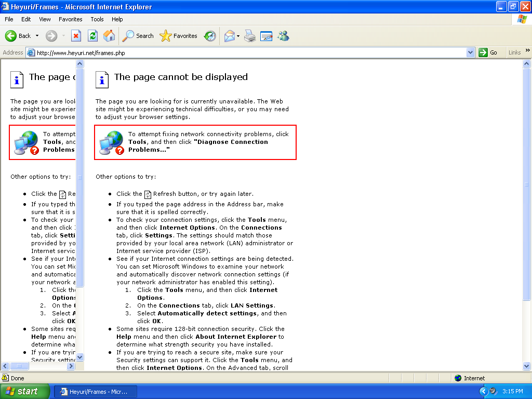Open the Edit menu
Viewport: 532px width, 399px height.
pyautogui.click(x=26, y=19)
